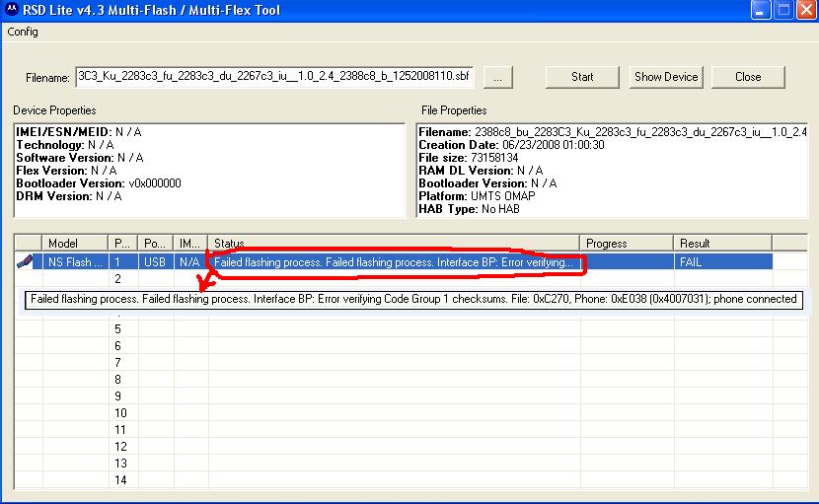This screenshot has width=819, height=504.
Task: Click the Start button
Action: pos(582,77)
